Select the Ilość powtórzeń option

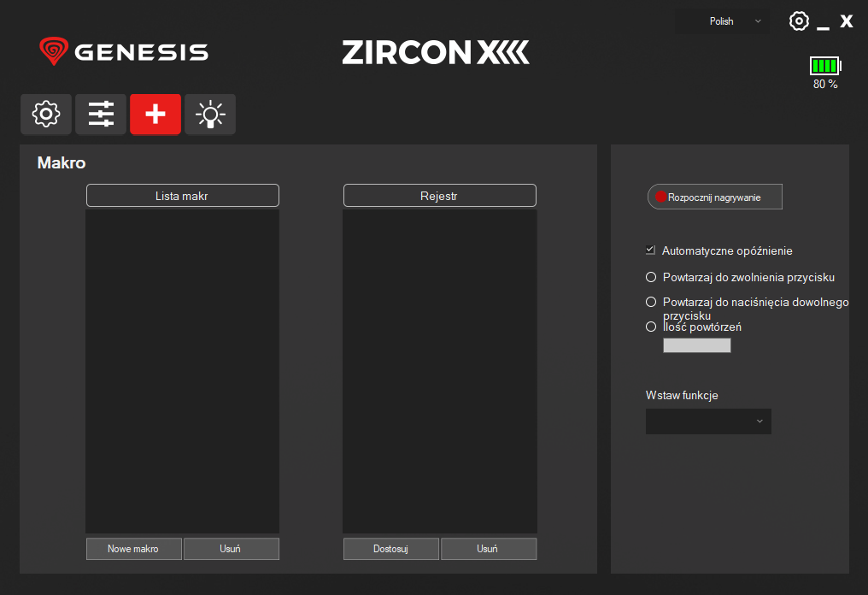pos(650,326)
